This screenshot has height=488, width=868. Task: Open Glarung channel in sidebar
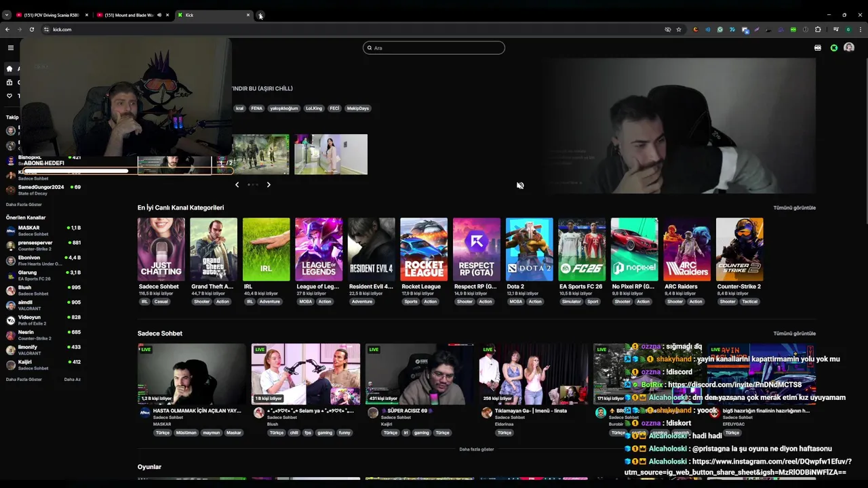(43, 275)
